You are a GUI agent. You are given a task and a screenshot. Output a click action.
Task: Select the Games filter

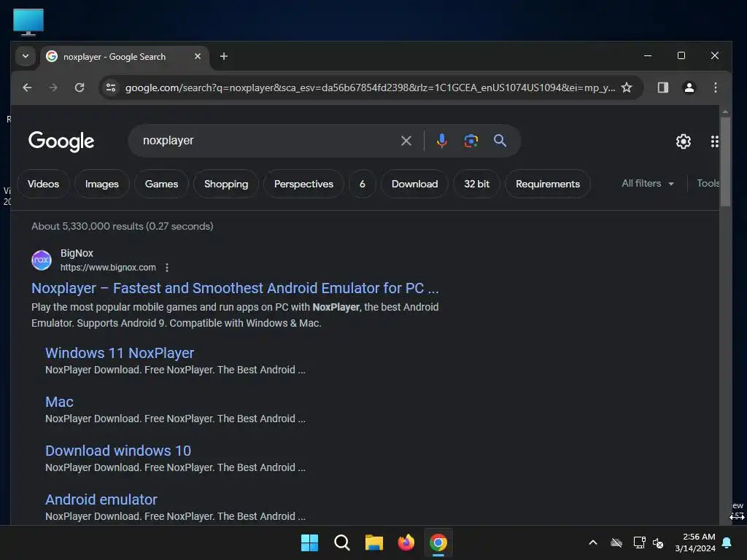(x=161, y=184)
